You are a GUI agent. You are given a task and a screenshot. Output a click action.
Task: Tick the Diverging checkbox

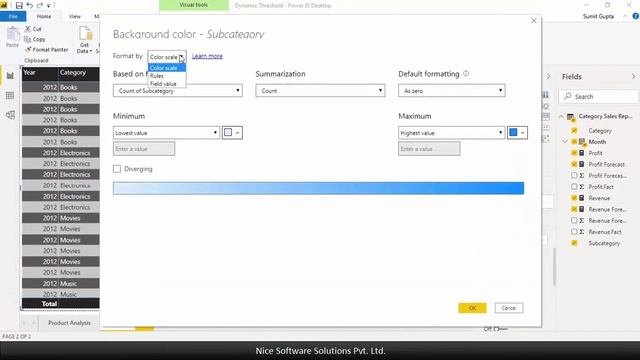[117, 169]
